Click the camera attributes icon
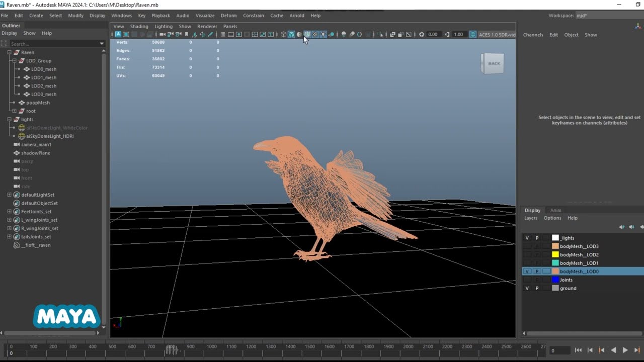644x362 pixels. coord(178,35)
